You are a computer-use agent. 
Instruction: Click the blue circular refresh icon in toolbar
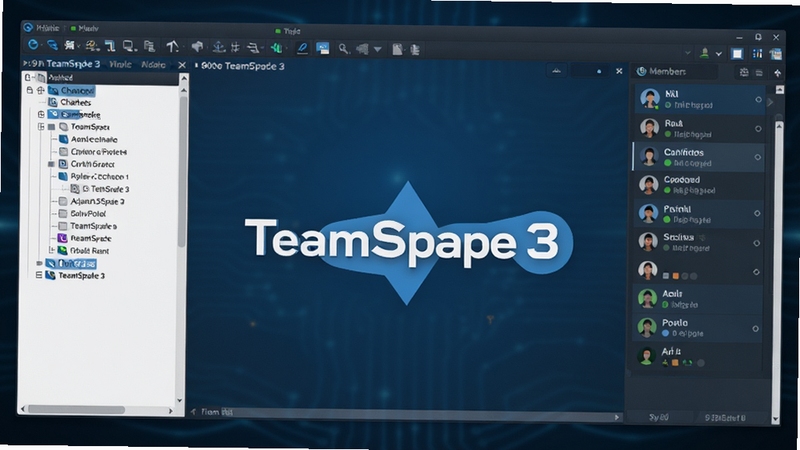pyautogui.click(x=33, y=45)
